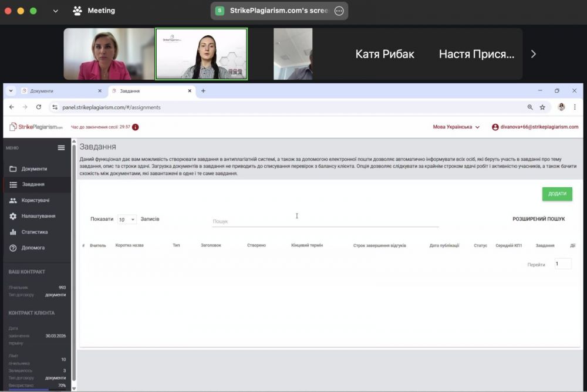Click the folder icon beside Документи
The height and width of the screenshot is (392, 587).
coord(13,169)
